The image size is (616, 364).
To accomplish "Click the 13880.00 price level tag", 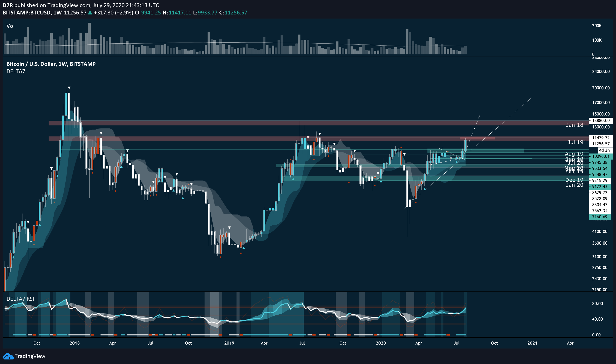I will 601,120.
